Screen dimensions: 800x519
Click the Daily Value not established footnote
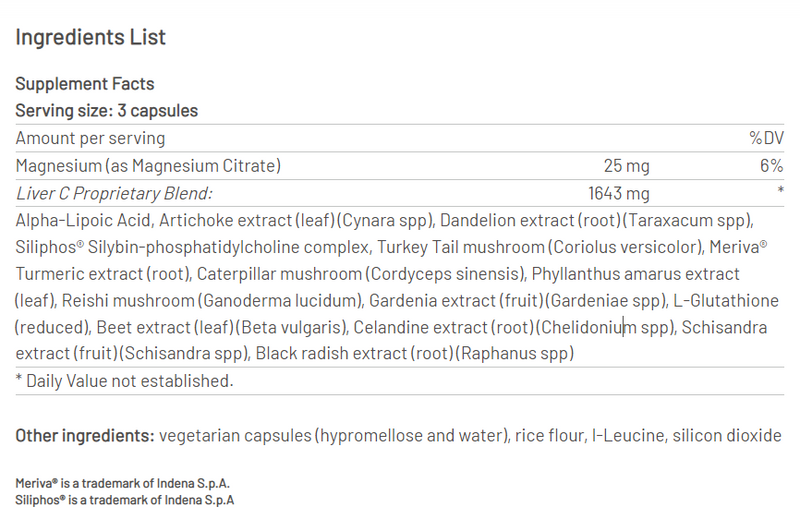[x=124, y=380]
